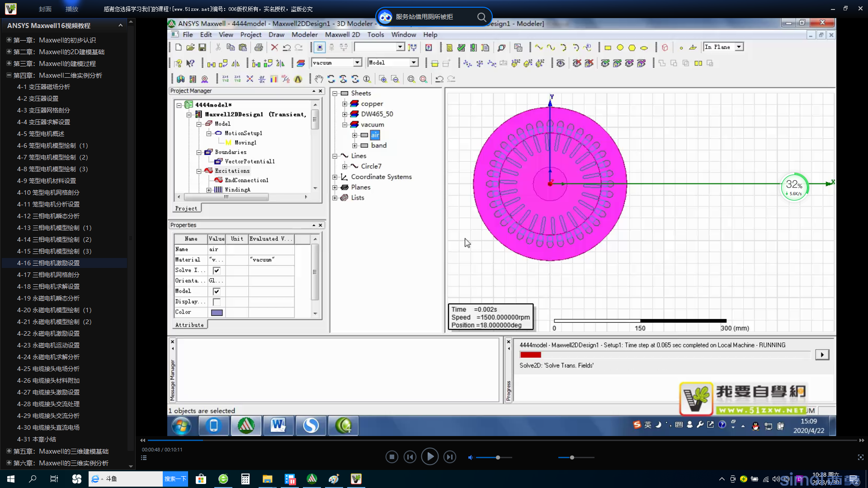Click the video player volume slider
Viewport: 868px width, 488px height.
click(494, 458)
